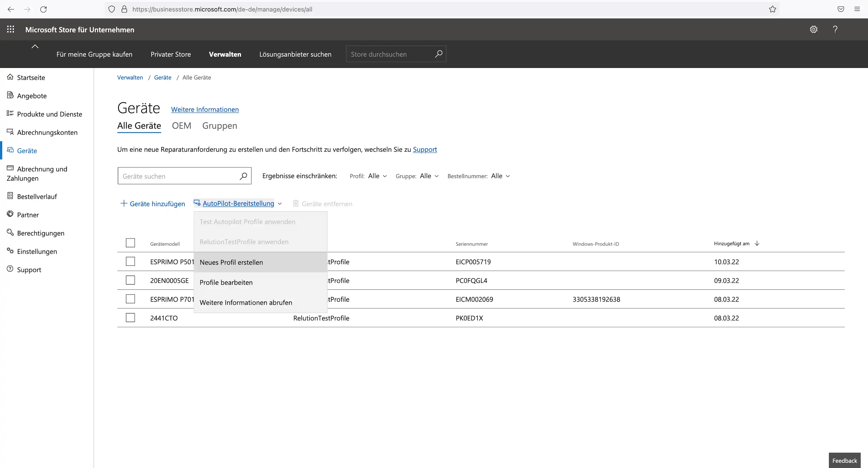Click the Feedback button

(845, 460)
